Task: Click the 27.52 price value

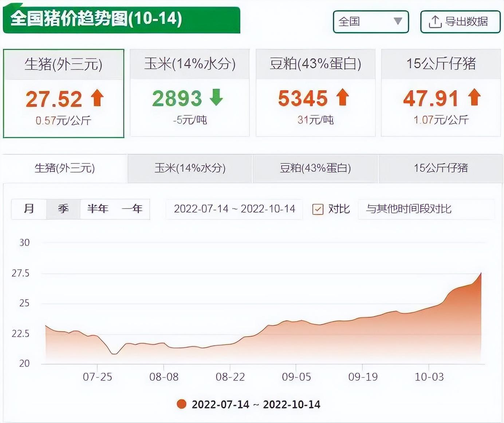Action: click(54, 99)
